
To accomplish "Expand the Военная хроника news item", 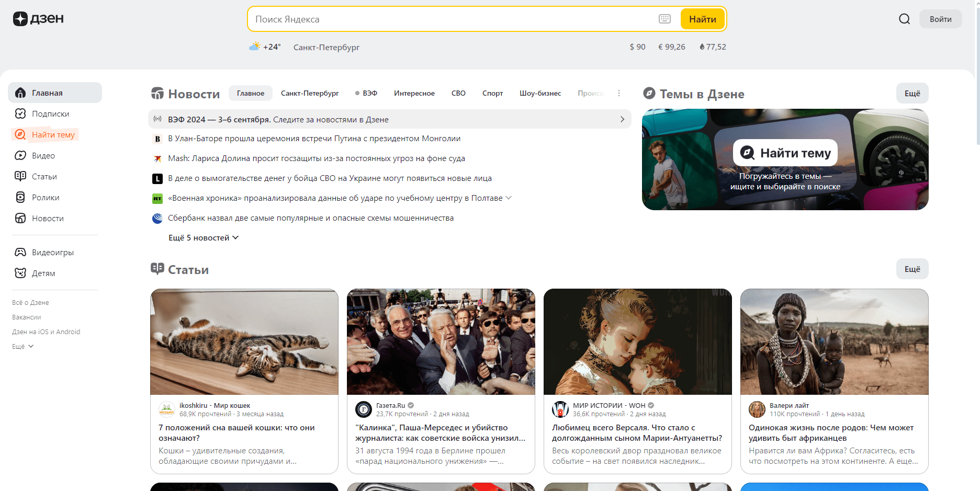I will click(x=508, y=198).
